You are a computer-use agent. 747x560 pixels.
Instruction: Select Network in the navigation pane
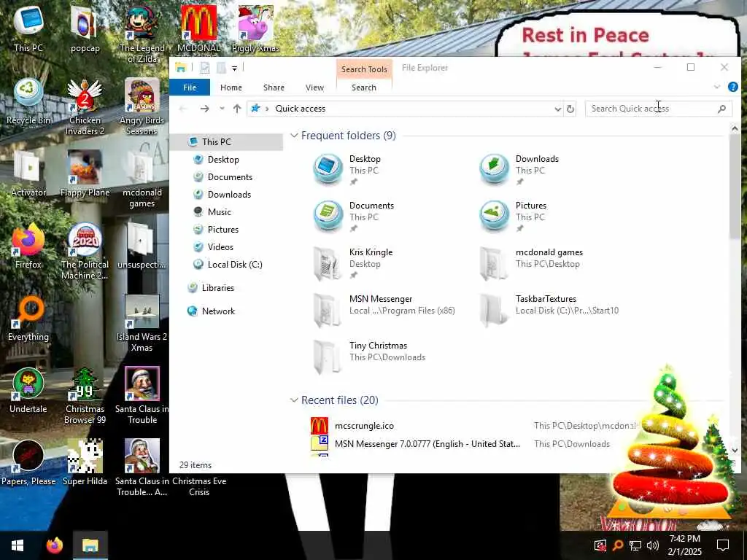(x=218, y=311)
